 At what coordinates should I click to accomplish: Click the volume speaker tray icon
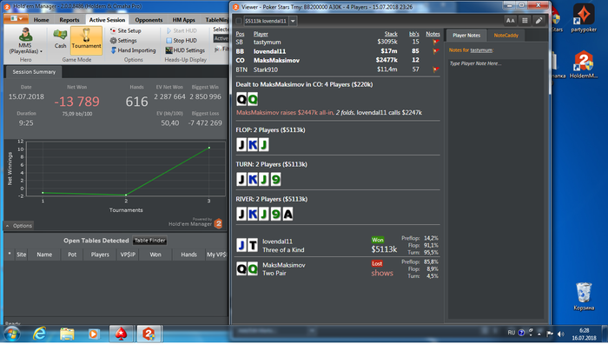560,334
